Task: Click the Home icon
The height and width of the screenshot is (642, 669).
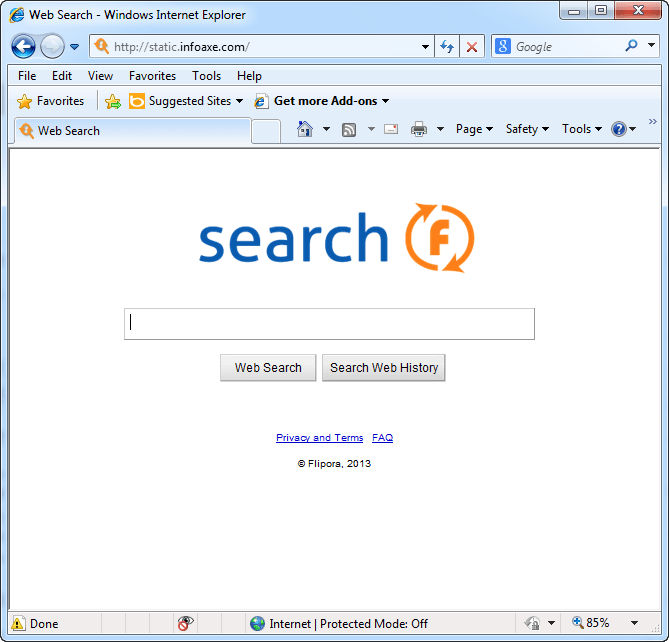Action: coord(305,129)
